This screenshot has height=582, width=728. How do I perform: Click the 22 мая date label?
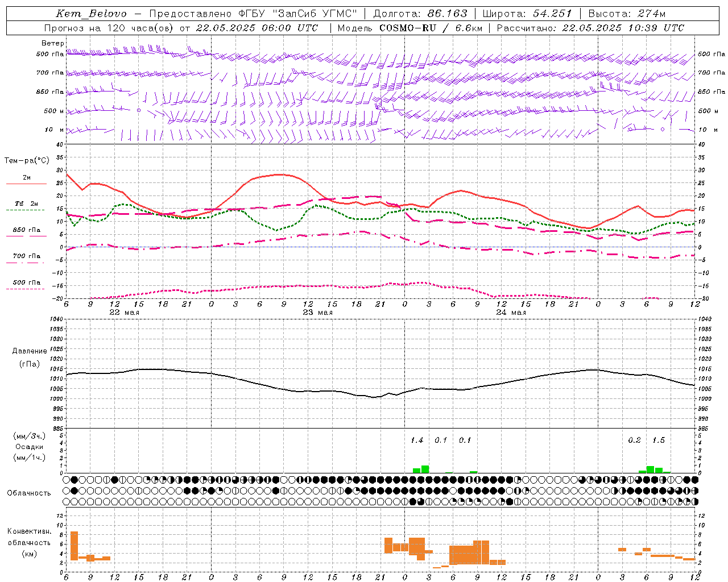pyautogui.click(x=124, y=313)
